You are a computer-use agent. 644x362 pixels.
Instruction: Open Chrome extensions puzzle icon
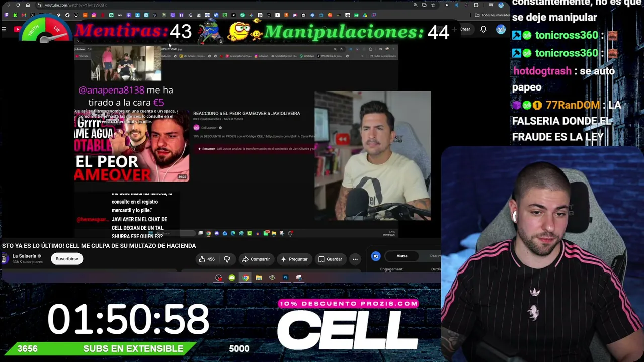coord(476,5)
